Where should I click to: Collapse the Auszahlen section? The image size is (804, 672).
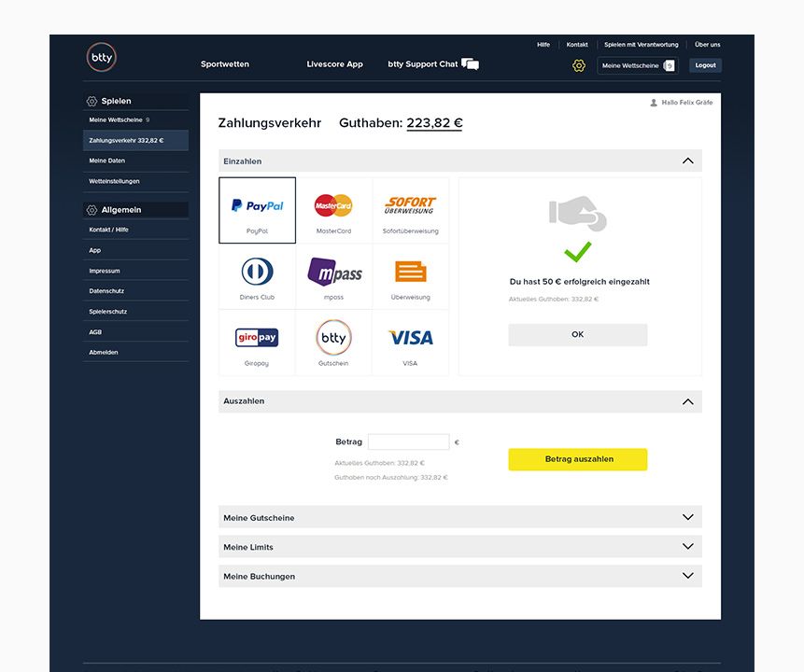688,401
